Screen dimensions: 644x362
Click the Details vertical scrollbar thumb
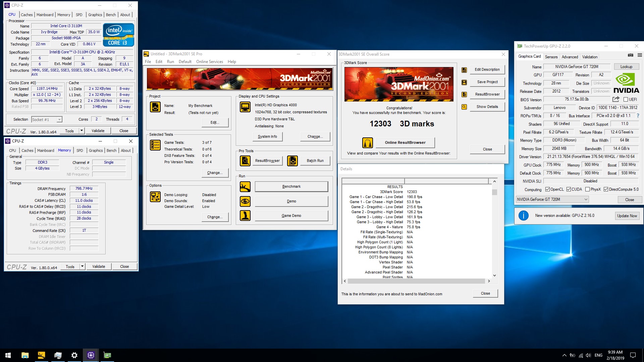(494, 192)
